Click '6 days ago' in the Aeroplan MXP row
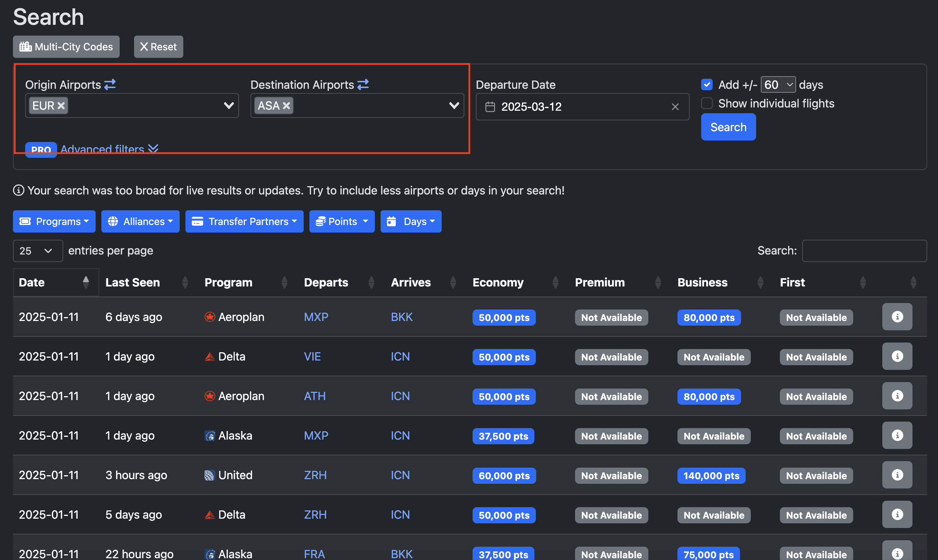 click(x=134, y=317)
